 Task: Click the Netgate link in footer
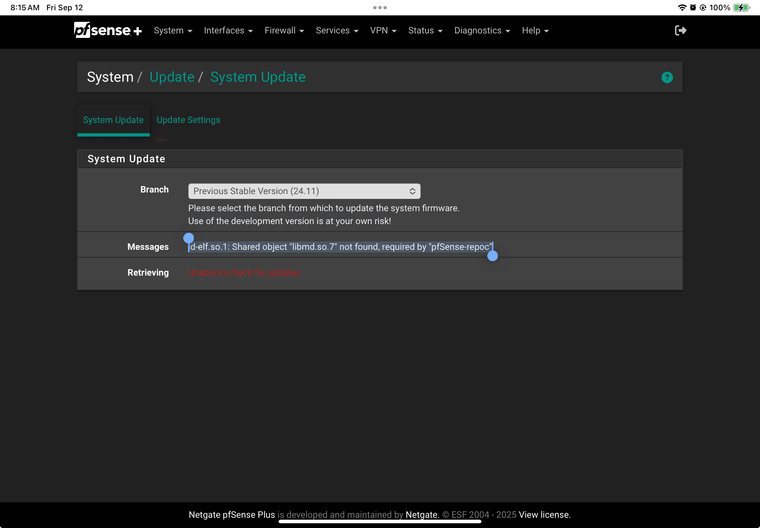coord(422,515)
